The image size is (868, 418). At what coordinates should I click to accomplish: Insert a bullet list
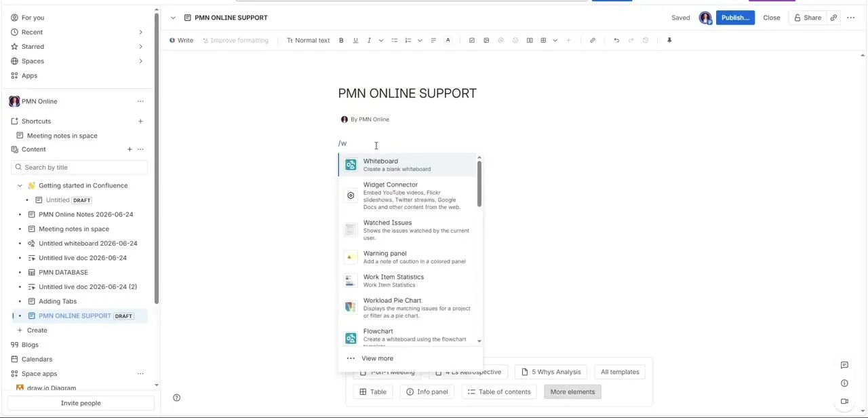(x=395, y=40)
